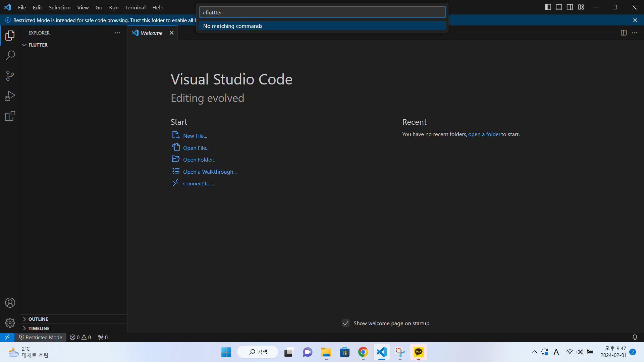Viewport: 644px width, 362px height.
Task: Open editor More Actions ellipsis
Action: (x=634, y=33)
